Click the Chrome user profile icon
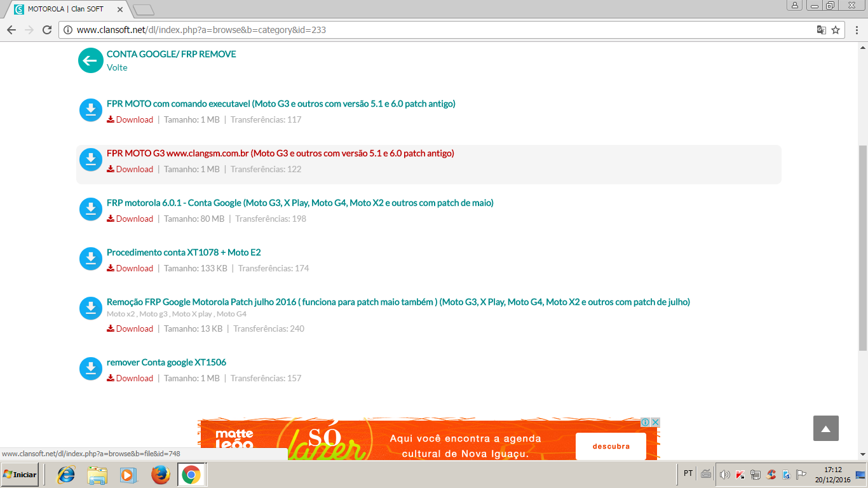The width and height of the screenshot is (868, 488). coord(795,5)
